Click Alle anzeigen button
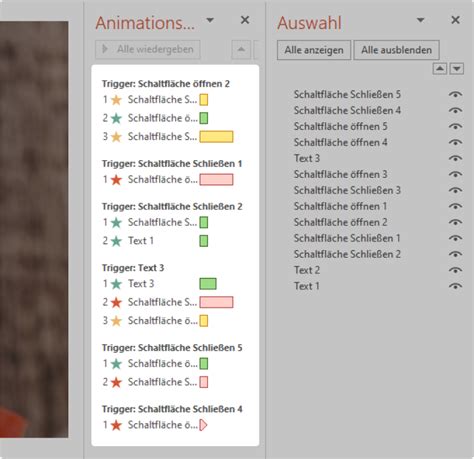The height and width of the screenshot is (459, 474). tap(314, 50)
